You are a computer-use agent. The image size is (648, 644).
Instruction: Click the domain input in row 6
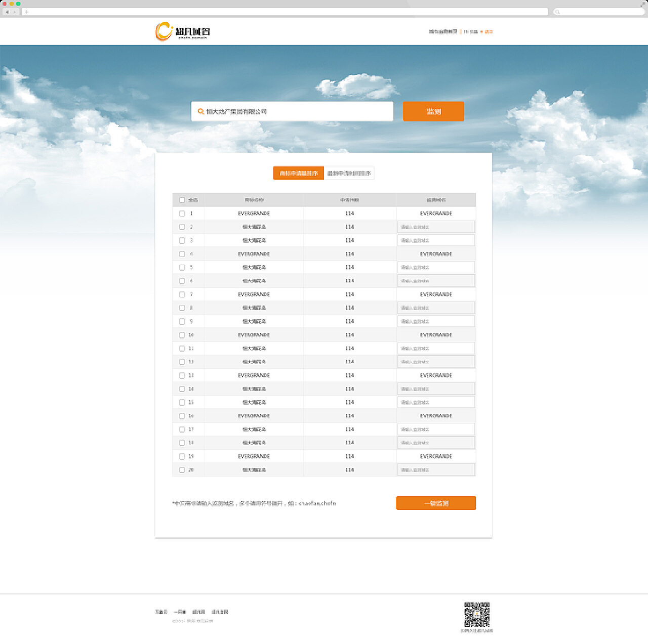coord(436,281)
